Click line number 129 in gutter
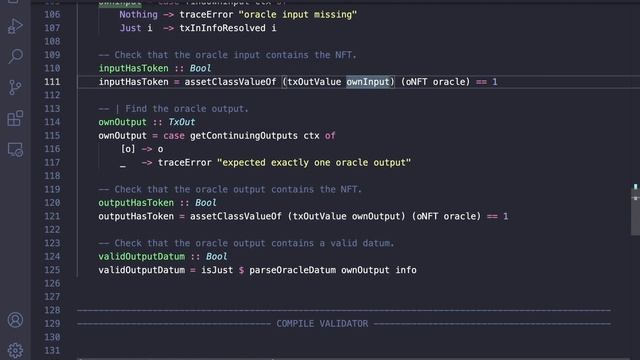640x360 pixels. click(x=52, y=324)
